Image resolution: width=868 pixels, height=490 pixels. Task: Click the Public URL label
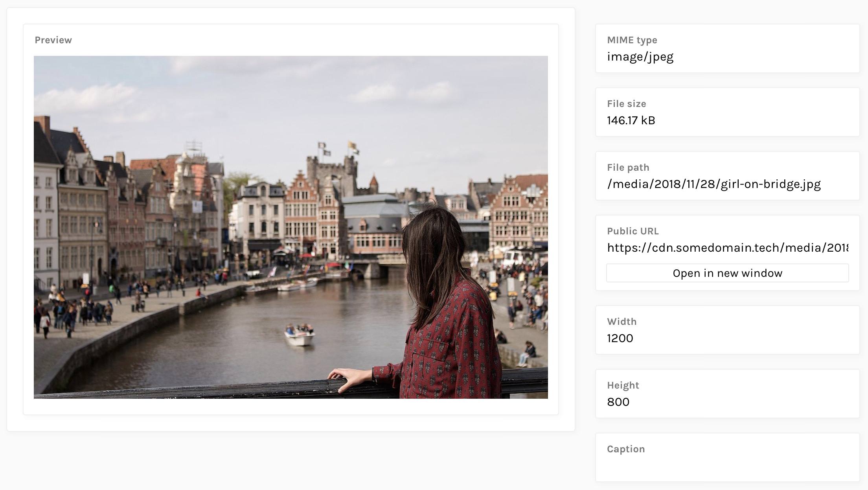pyautogui.click(x=633, y=231)
